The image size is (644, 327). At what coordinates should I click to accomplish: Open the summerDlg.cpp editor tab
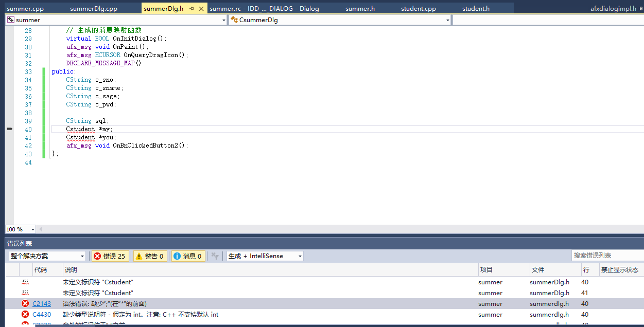(x=94, y=9)
